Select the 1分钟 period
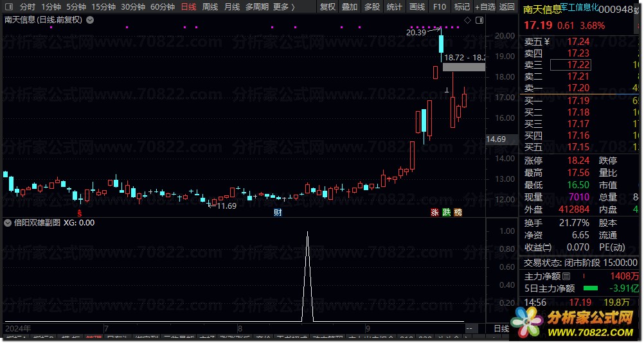This screenshot has height=343, width=644. [x=51, y=7]
